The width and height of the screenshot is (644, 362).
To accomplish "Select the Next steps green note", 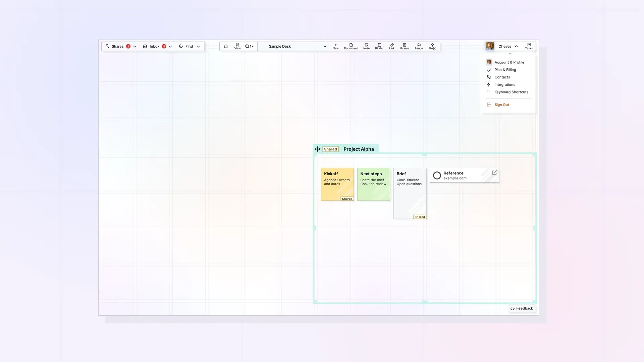I will click(373, 184).
